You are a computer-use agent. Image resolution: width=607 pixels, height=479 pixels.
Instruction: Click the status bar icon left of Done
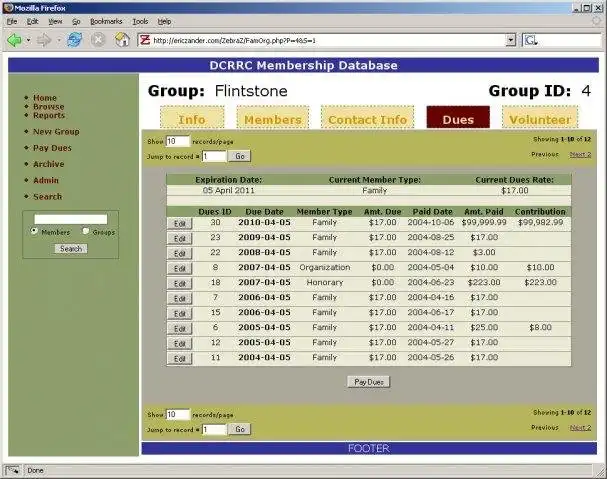[x=12, y=470]
